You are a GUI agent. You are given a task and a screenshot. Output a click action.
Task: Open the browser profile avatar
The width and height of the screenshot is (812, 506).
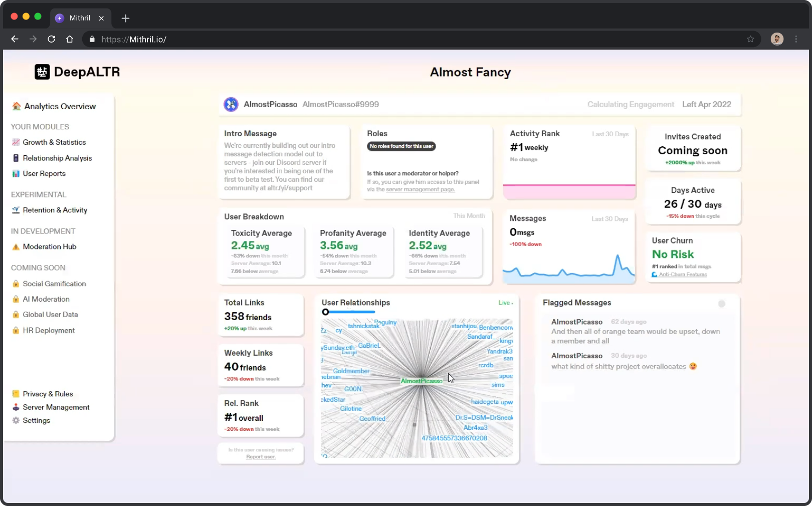(777, 39)
